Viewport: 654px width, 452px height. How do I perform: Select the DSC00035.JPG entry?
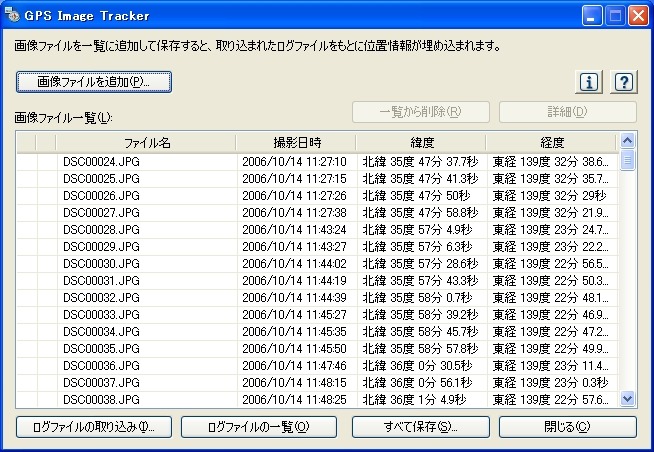coord(101,348)
